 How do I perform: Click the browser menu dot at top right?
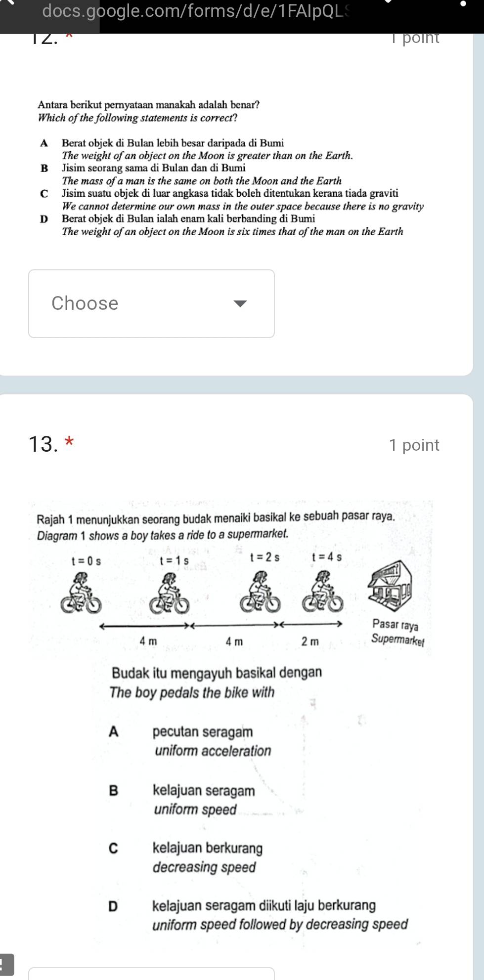[463, 5]
